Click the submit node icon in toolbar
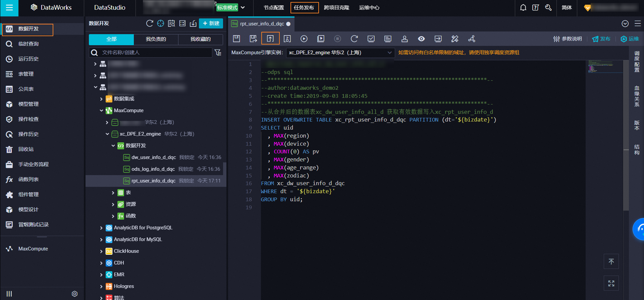 (x=270, y=39)
